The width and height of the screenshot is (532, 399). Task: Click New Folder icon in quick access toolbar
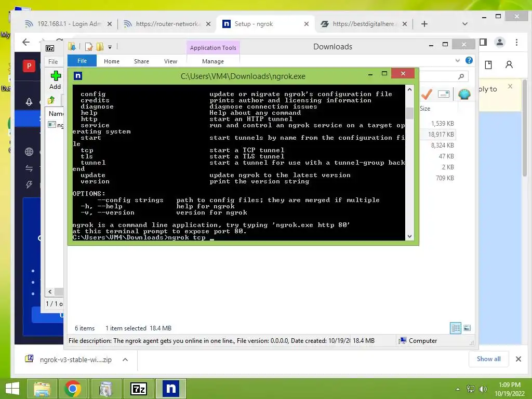pos(100,46)
